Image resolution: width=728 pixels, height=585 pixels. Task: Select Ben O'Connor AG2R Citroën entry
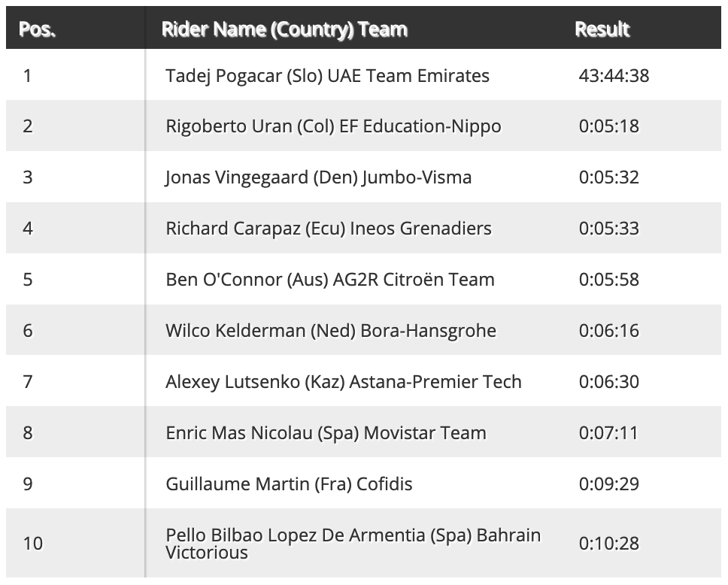pos(330,280)
